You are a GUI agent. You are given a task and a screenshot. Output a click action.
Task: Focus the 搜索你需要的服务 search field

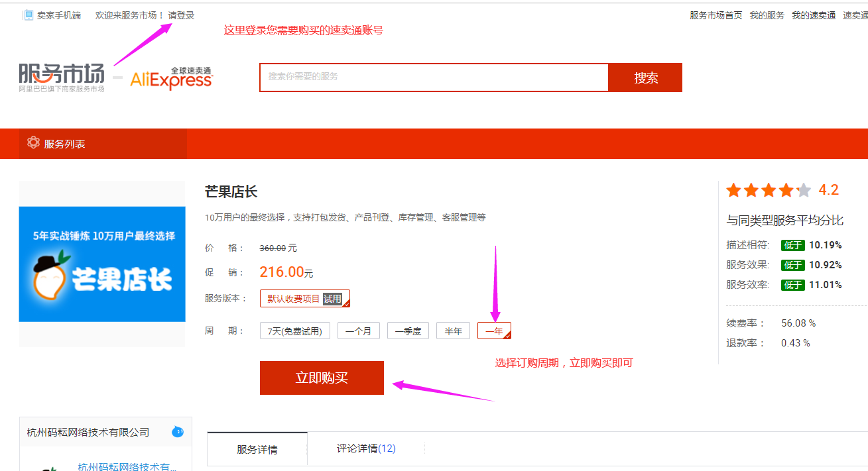pyautogui.click(x=434, y=78)
